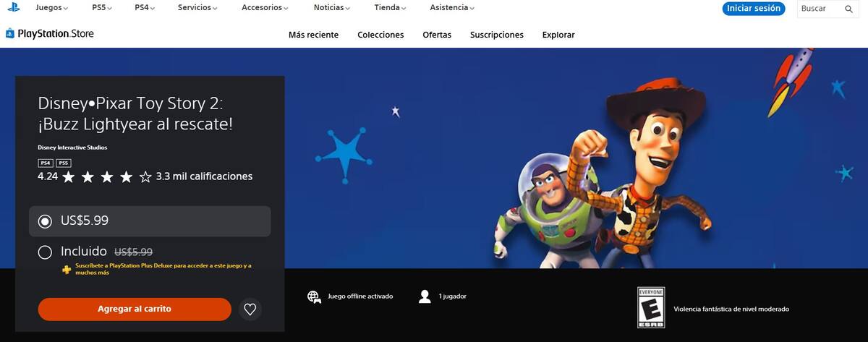Click Agregar al carrito button
This screenshot has width=868, height=342.
135,309
